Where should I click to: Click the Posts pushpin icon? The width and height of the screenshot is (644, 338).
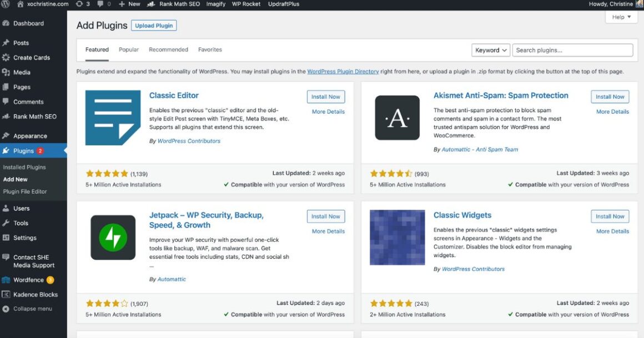(6, 43)
